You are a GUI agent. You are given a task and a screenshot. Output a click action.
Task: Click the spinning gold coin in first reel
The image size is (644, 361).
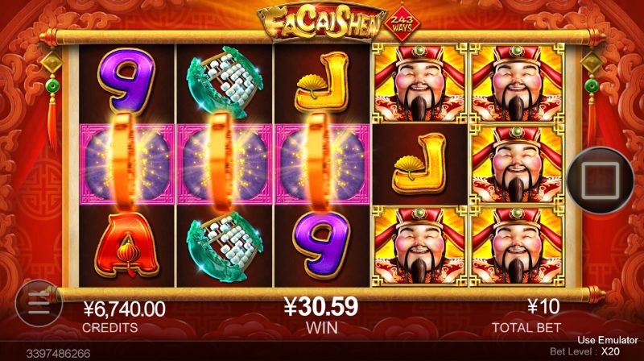124,164
